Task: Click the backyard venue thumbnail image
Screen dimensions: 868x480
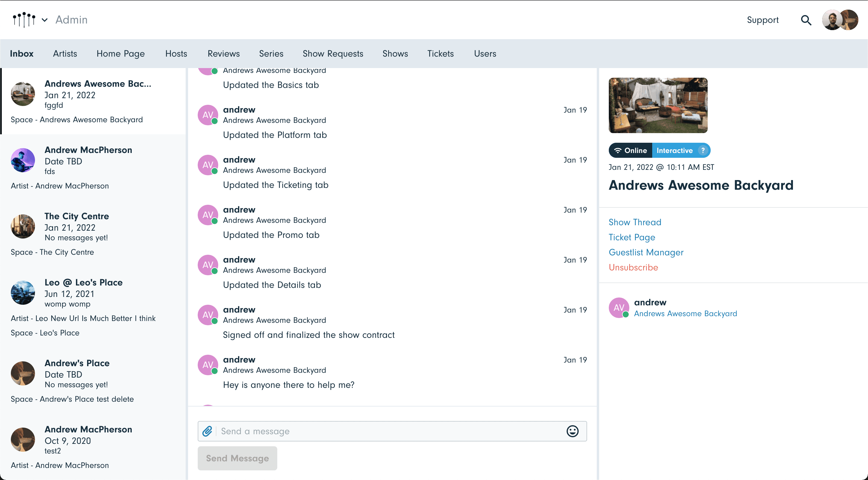Action: [x=658, y=105]
